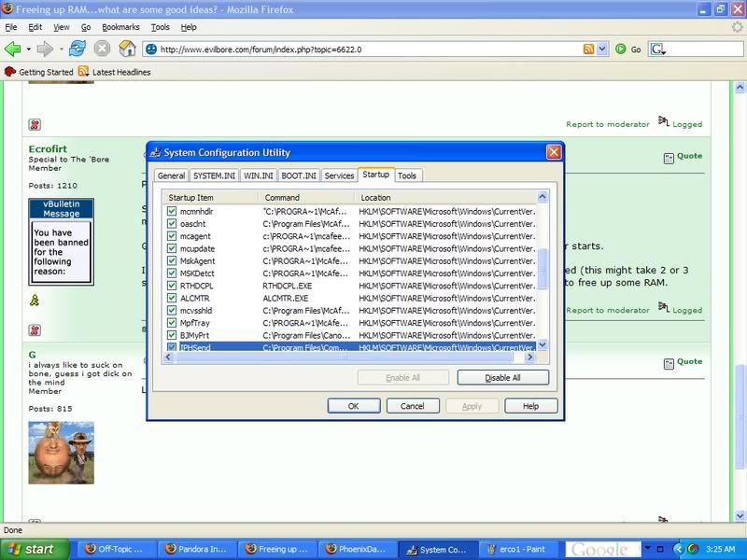Click the Quote icon on Ecrofirt's post
Image resolution: width=747 pixels, height=560 pixels.
point(669,158)
